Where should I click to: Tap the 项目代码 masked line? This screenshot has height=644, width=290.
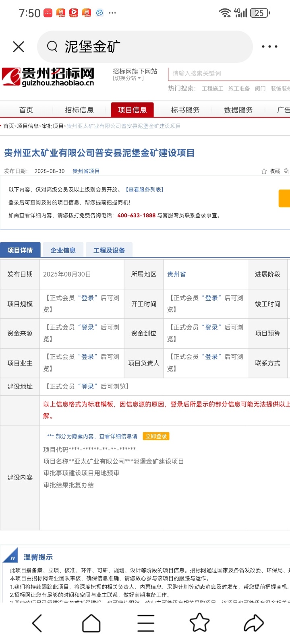click(x=89, y=450)
